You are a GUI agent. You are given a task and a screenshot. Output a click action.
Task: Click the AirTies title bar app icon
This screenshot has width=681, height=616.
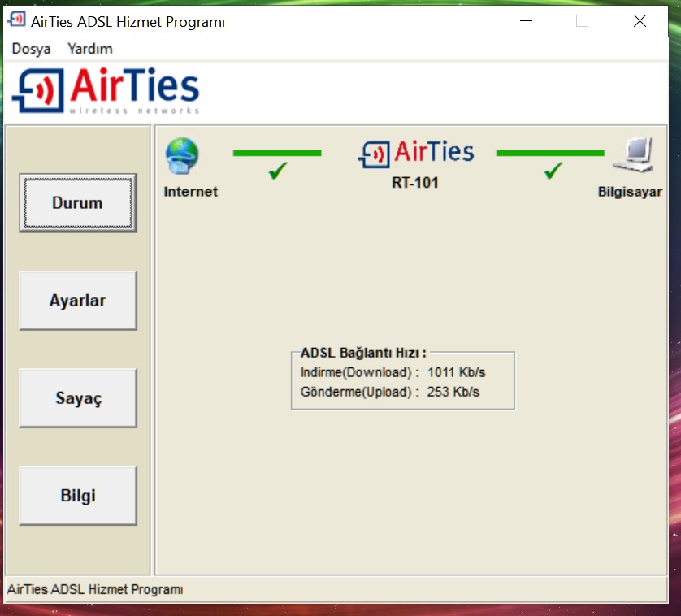[17, 20]
